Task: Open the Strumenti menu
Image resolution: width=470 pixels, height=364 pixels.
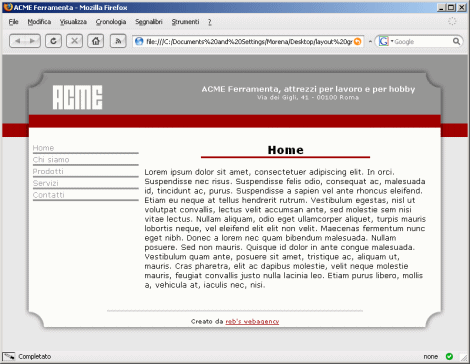Action: [x=185, y=22]
